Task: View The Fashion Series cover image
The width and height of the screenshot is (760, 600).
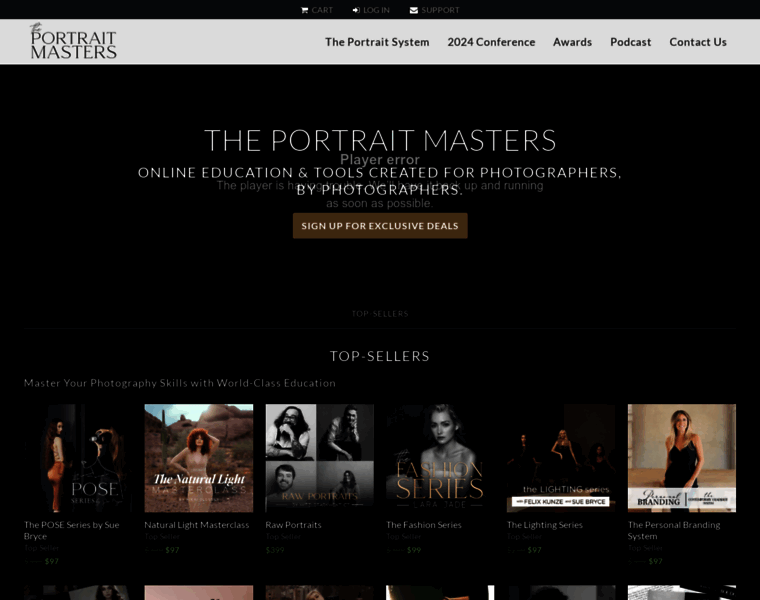Action: pyautogui.click(x=440, y=458)
